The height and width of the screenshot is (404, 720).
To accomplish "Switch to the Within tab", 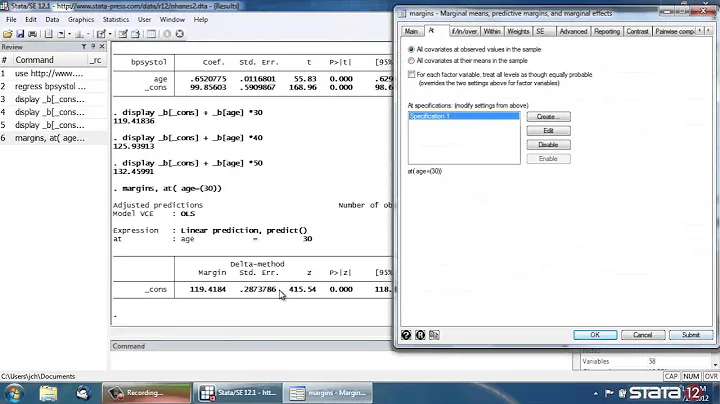I will [x=492, y=31].
